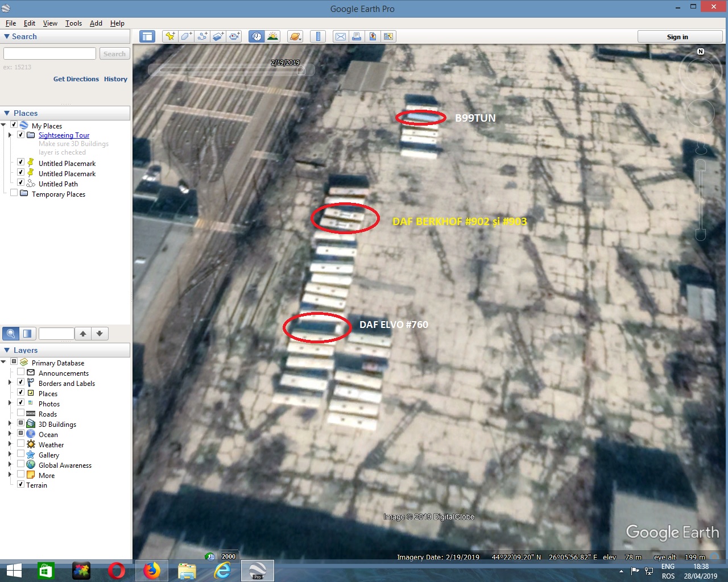
Task: Adjust the historical imagery time slider handle
Action: point(301,71)
